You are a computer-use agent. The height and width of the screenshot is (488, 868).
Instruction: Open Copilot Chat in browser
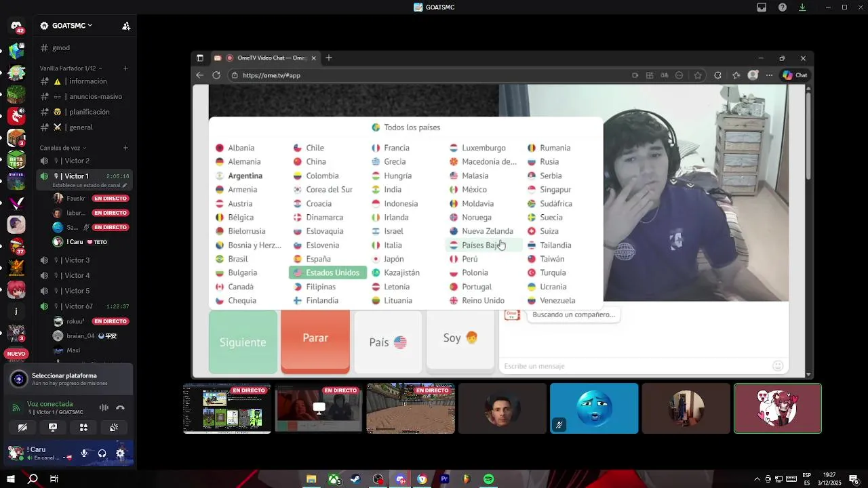tap(795, 75)
